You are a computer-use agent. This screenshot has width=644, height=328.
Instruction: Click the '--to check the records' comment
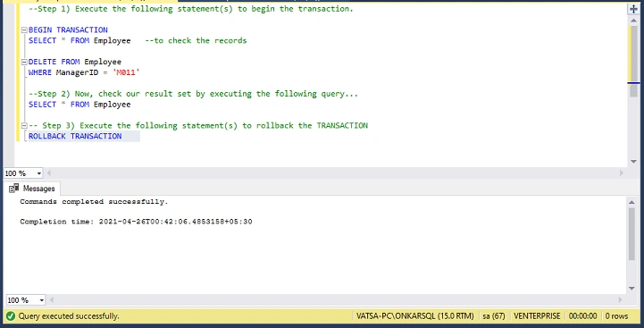196,41
